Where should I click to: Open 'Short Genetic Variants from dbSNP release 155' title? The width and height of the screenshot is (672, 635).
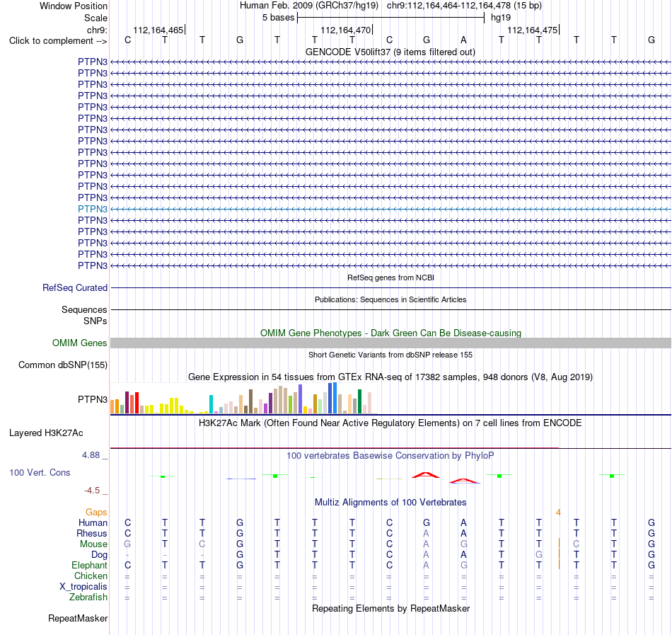click(x=390, y=355)
